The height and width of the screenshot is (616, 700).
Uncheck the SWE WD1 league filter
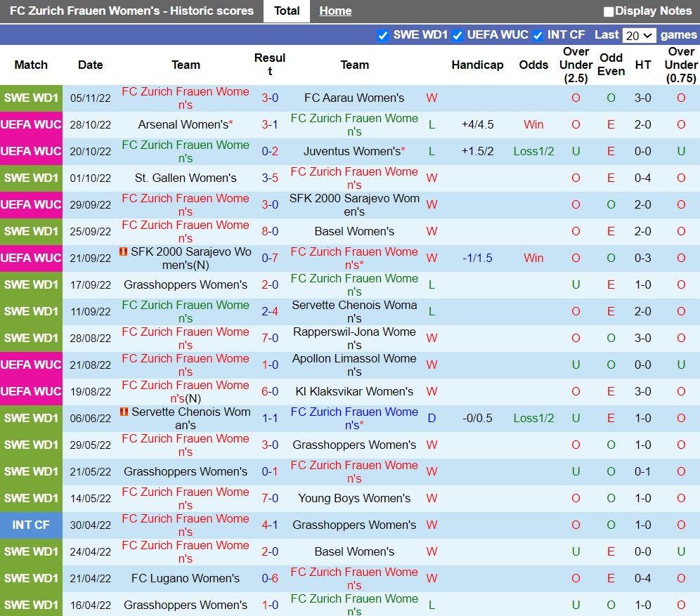point(383,35)
